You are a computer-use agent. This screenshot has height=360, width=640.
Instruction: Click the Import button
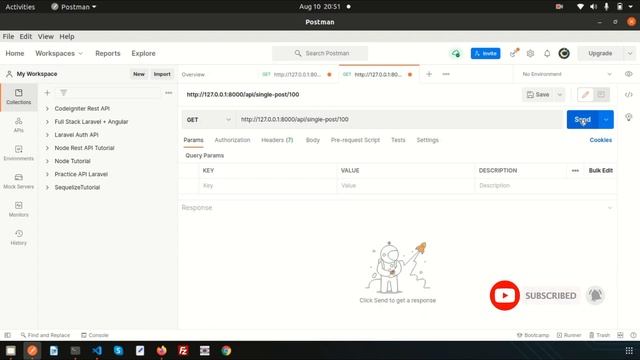coord(162,74)
